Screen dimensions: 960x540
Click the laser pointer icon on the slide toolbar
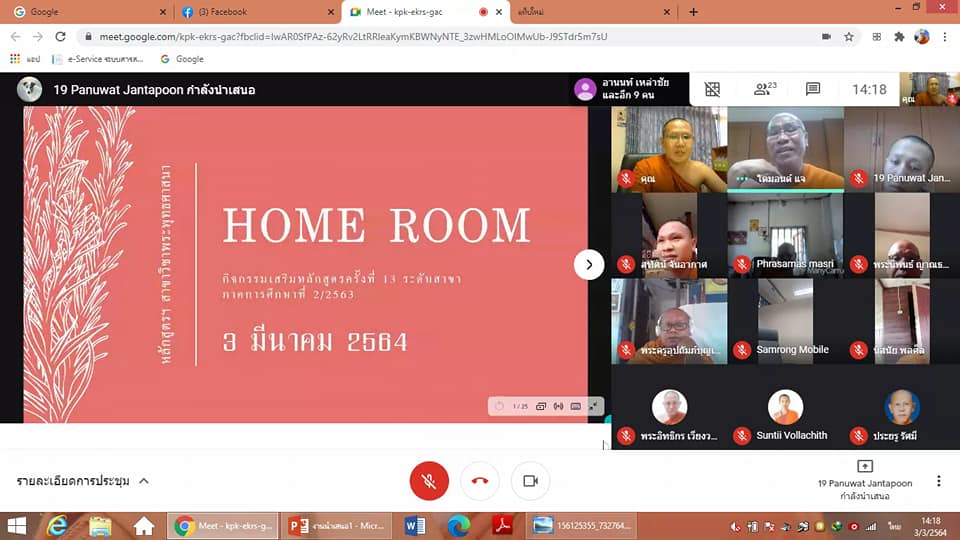558,406
